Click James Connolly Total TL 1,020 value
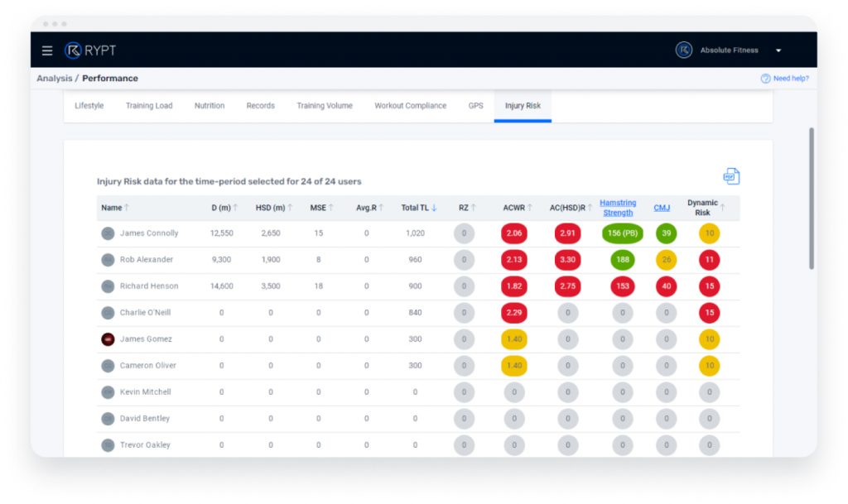Screen dimensions: 848x504 [416, 233]
